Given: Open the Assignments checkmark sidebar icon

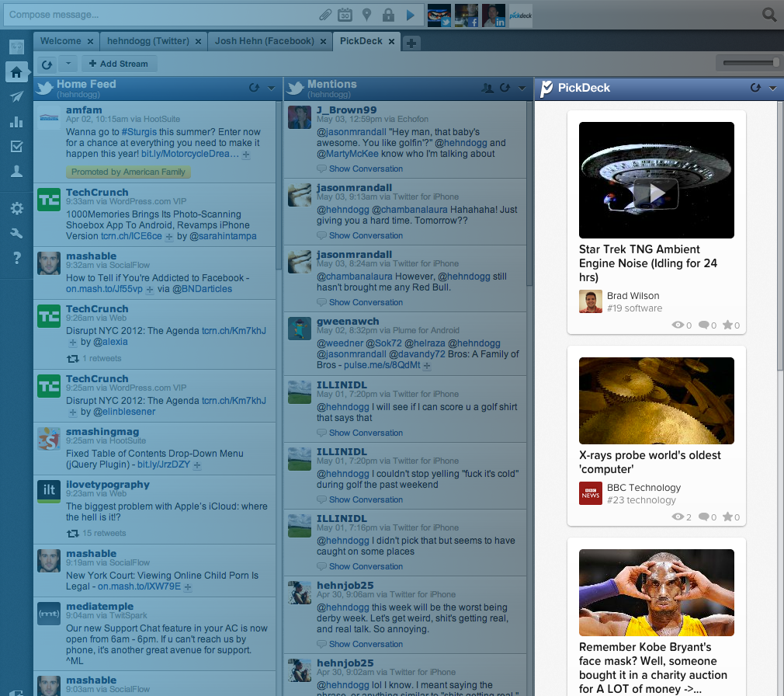Looking at the screenshot, I should click(x=16, y=146).
